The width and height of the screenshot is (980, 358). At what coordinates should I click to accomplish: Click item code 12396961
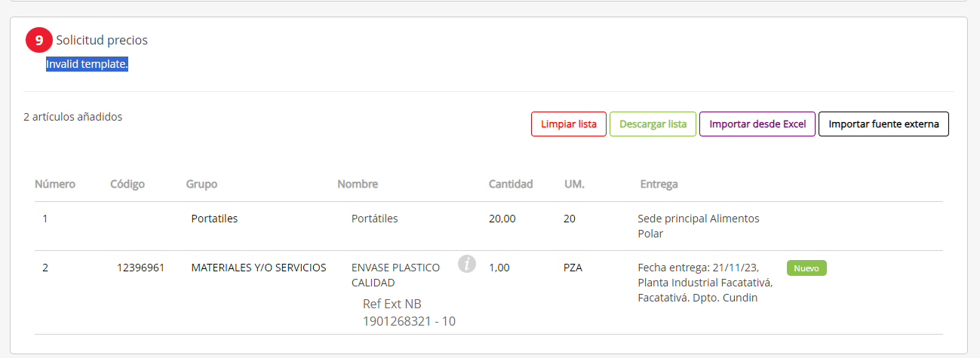click(141, 268)
